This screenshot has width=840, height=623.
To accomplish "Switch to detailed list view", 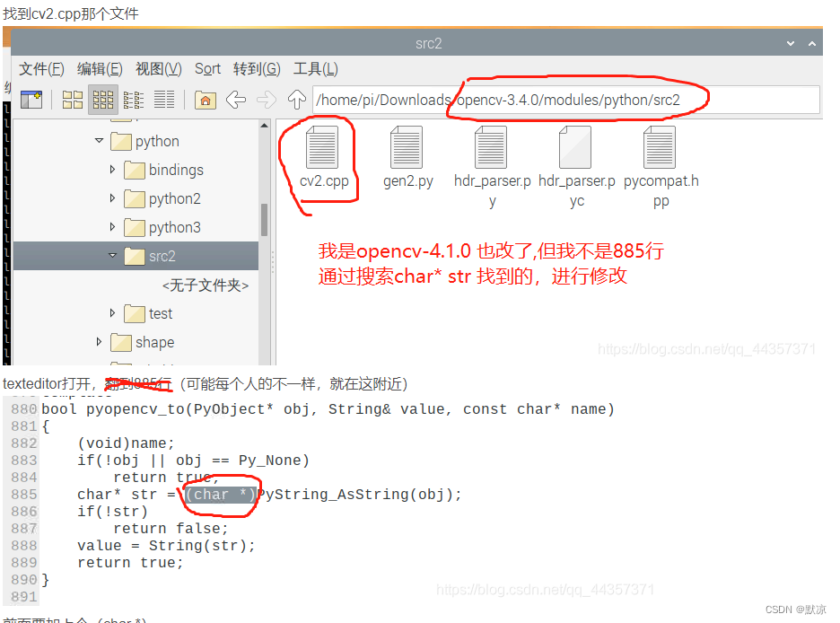I will point(163,100).
